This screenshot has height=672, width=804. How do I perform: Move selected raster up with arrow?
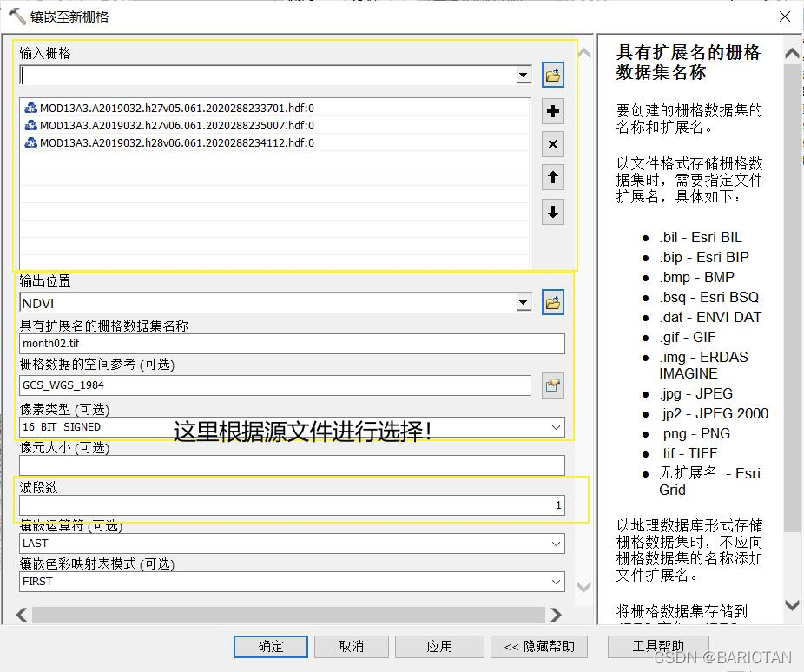pos(553,178)
